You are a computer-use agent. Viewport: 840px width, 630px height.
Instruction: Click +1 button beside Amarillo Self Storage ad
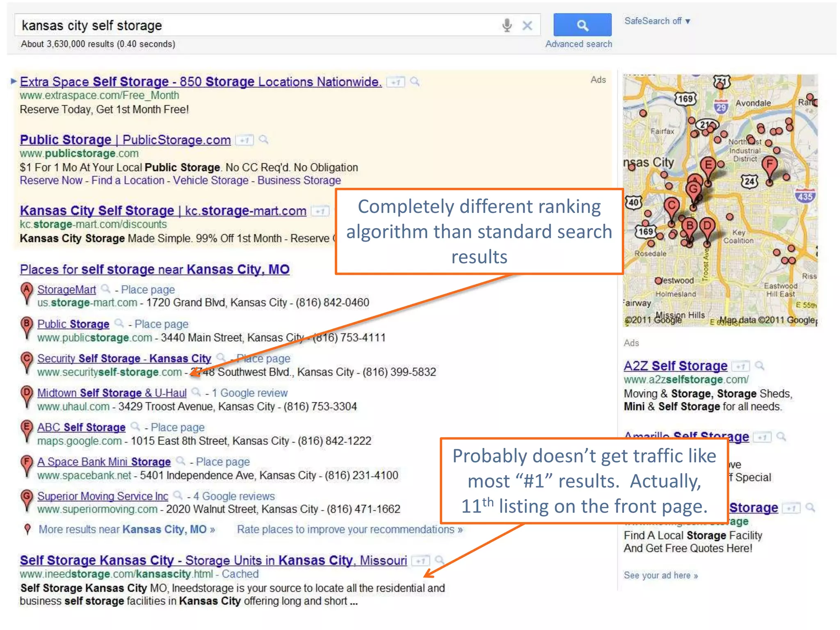[x=763, y=438]
